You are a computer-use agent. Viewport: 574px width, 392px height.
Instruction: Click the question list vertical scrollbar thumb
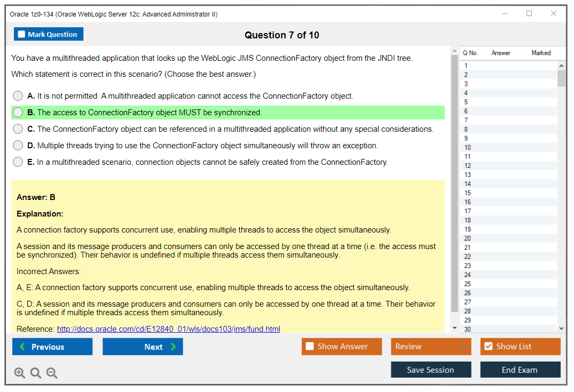tap(561, 78)
